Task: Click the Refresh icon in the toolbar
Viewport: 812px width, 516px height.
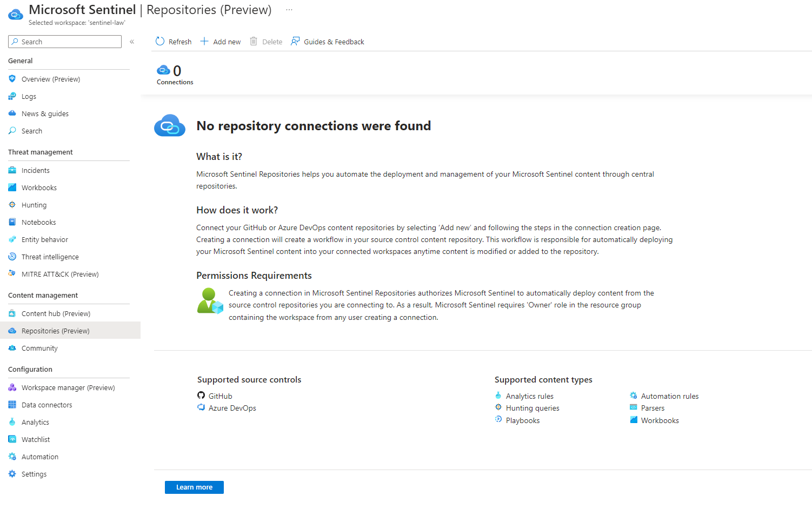Action: (160, 42)
